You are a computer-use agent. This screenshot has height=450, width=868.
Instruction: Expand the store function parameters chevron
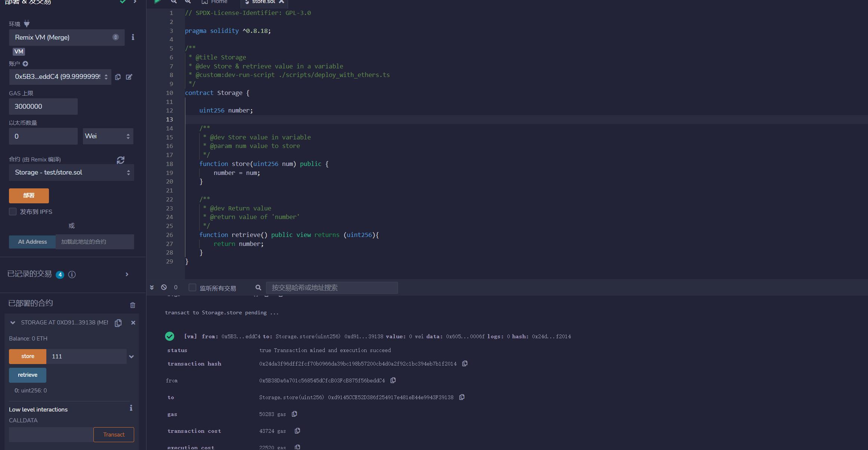click(x=132, y=357)
